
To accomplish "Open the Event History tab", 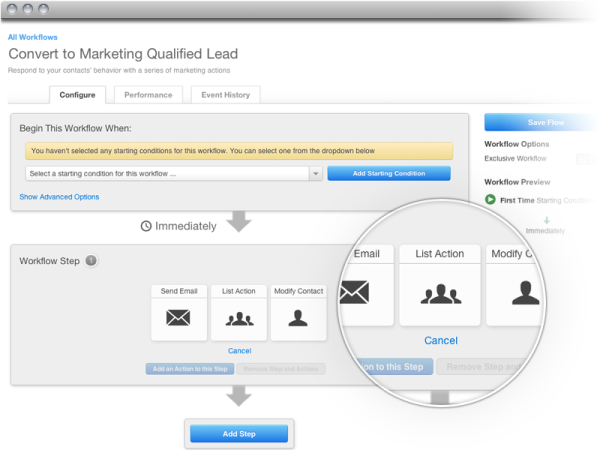I will tap(227, 95).
